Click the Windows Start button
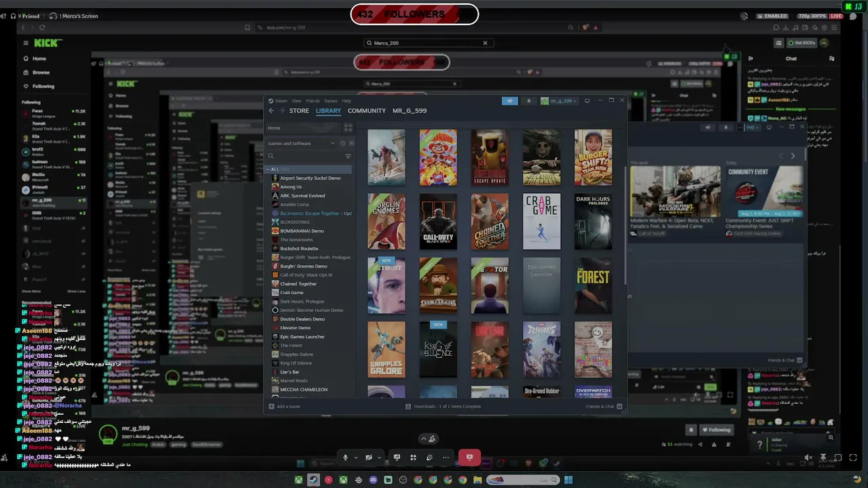 point(568,480)
